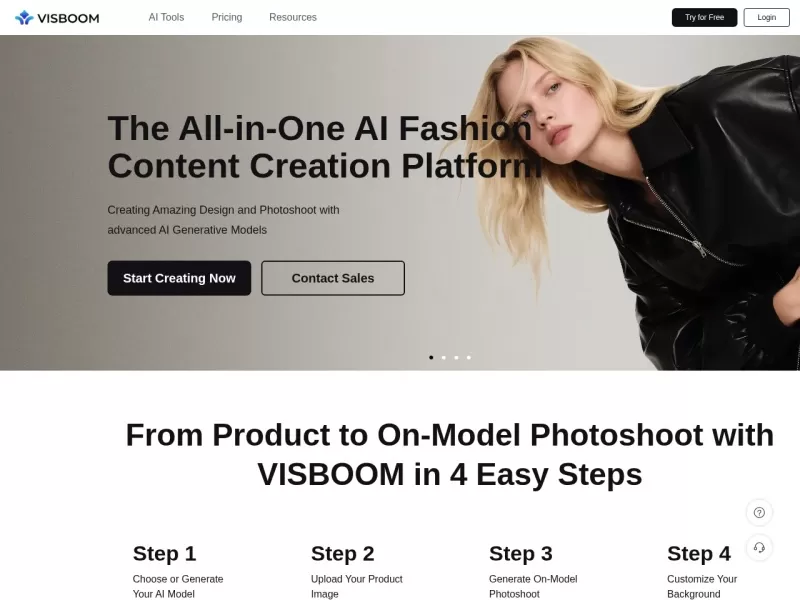The image size is (800, 600).
Task: Click the Contact Sales button
Action: 333,278
